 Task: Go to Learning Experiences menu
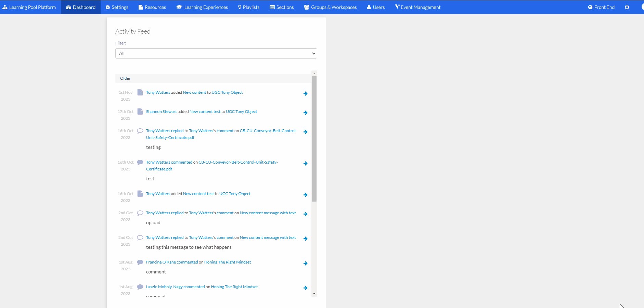tap(202, 7)
